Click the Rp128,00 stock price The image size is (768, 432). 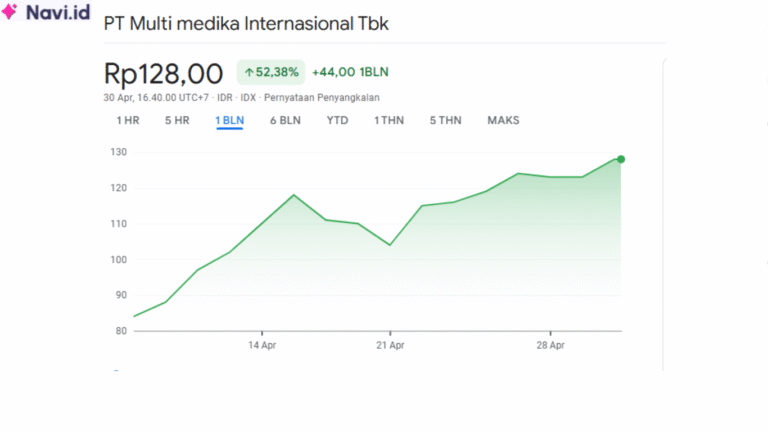coord(163,73)
